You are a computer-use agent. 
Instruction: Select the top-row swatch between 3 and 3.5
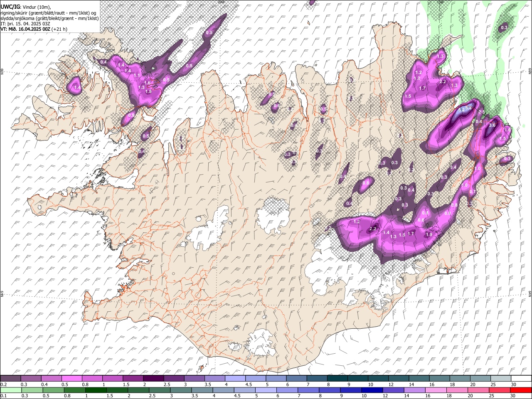[194, 379]
